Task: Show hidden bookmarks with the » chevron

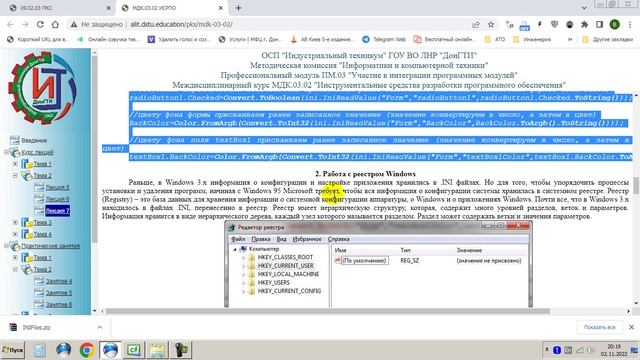Action: tap(570, 39)
